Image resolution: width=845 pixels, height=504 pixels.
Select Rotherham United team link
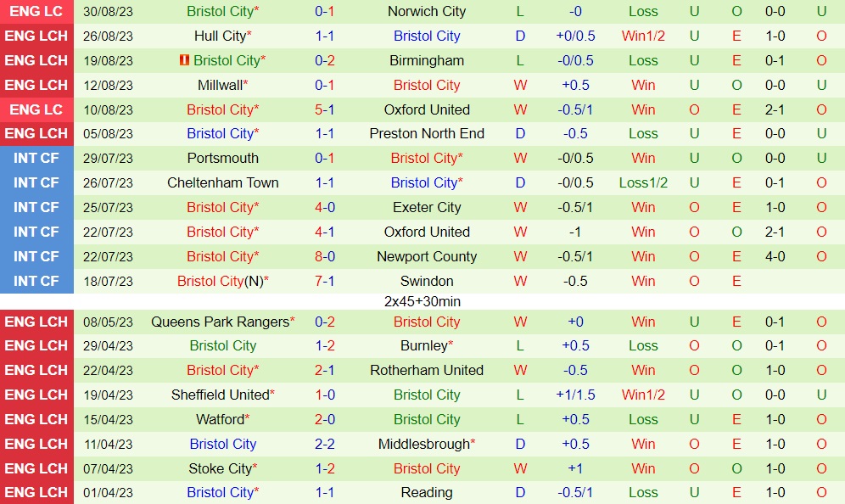pyautogui.click(x=427, y=371)
